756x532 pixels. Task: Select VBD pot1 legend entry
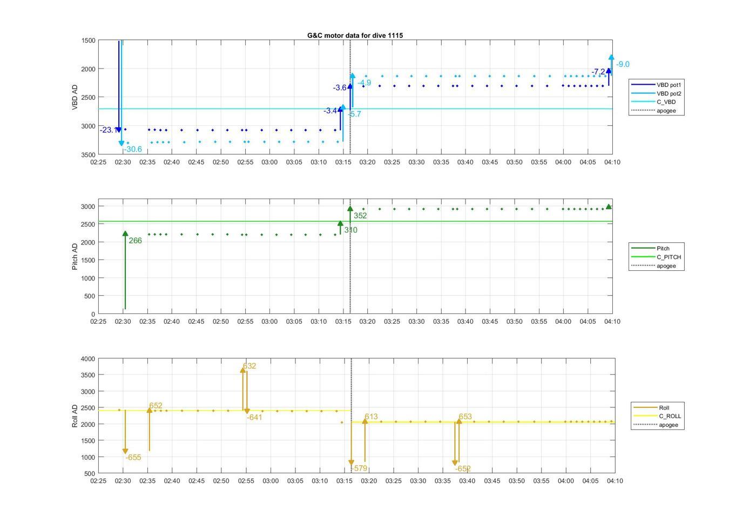pyautogui.click(x=657, y=85)
